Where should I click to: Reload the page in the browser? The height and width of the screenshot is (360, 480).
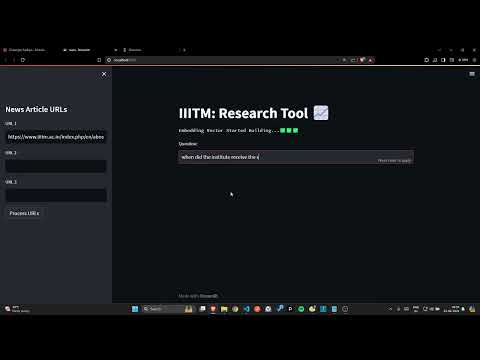(x=23, y=60)
